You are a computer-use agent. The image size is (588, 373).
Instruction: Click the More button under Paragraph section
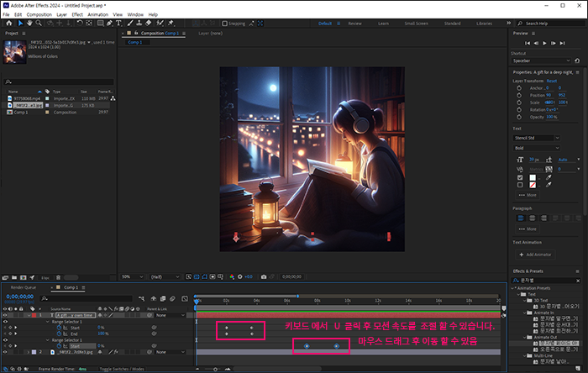point(528,229)
